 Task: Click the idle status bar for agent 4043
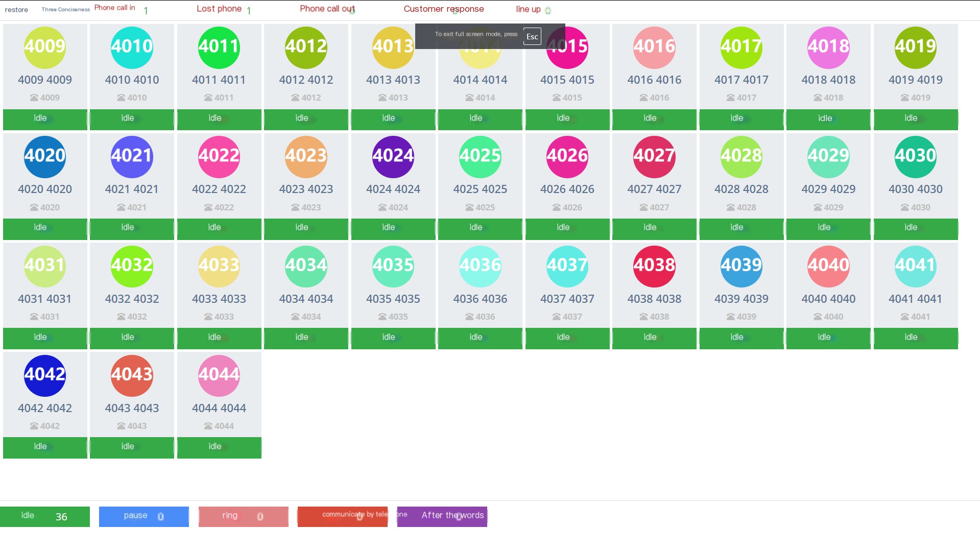tap(132, 447)
